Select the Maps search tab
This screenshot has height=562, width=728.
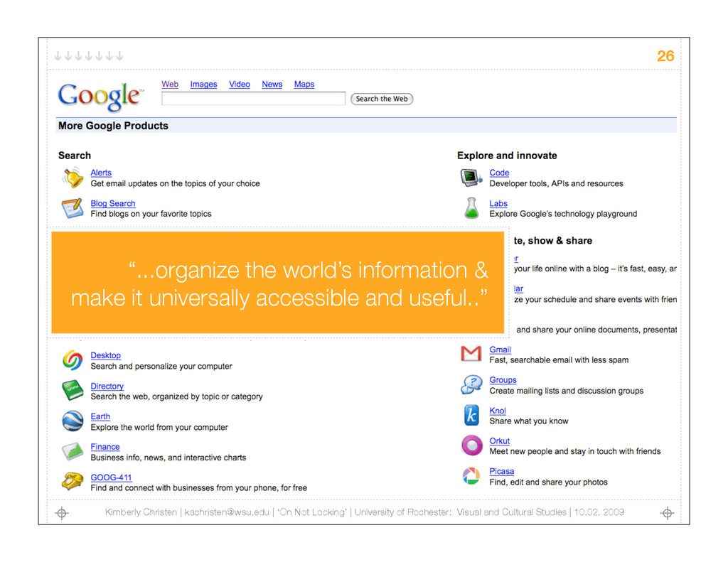[304, 84]
